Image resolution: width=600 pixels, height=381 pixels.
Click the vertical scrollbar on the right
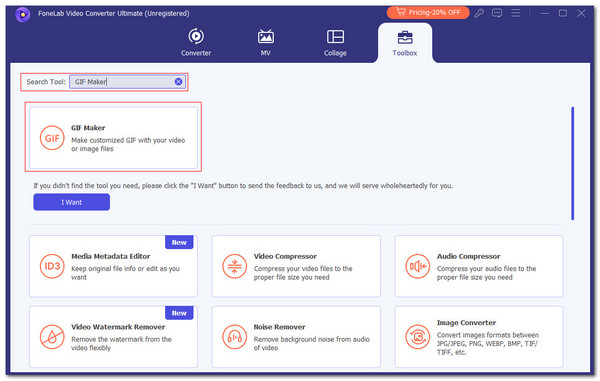[x=572, y=164]
